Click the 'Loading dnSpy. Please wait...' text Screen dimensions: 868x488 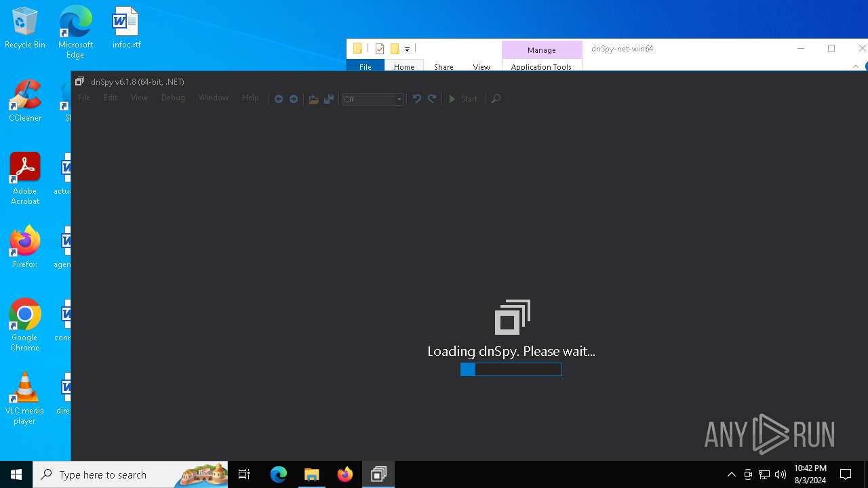point(511,351)
